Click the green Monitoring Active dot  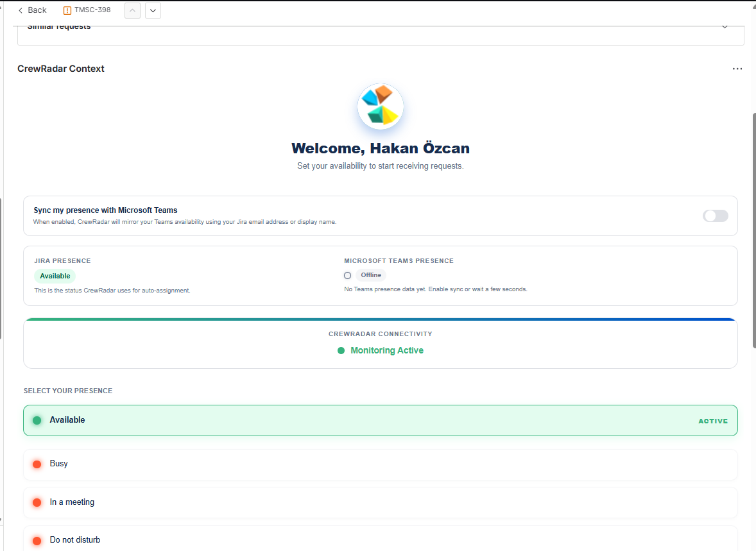pos(341,350)
